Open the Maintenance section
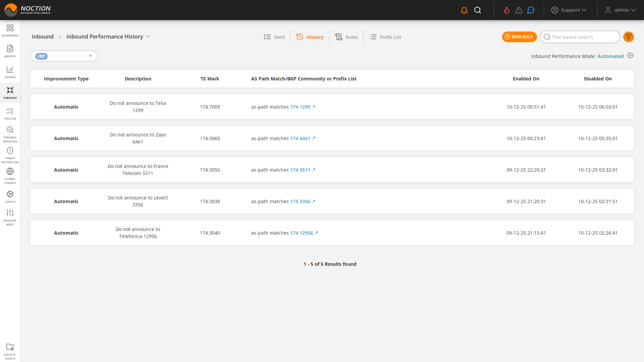Viewport: 644px width, 362px height. tap(10, 350)
